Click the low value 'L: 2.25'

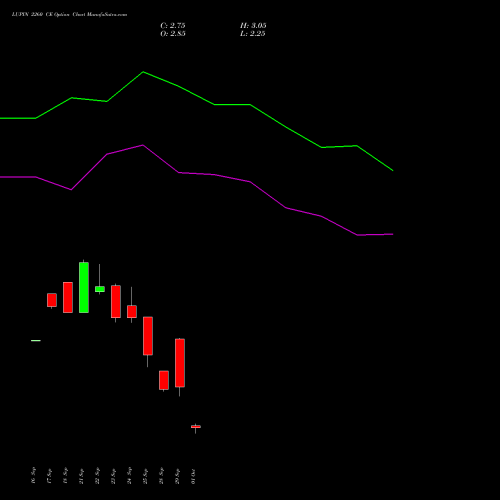click(x=253, y=34)
